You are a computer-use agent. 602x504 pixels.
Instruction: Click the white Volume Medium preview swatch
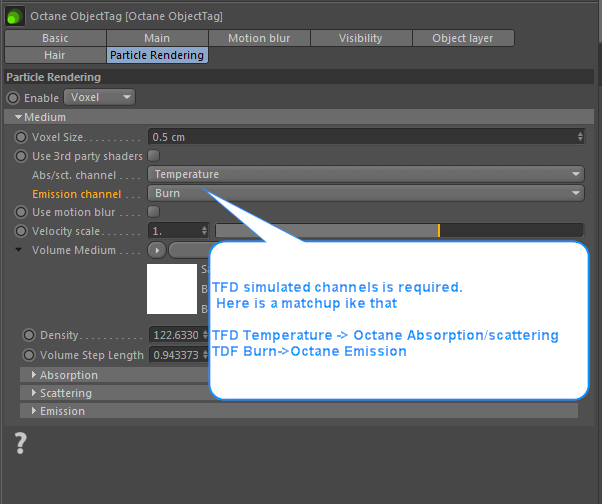[172, 289]
